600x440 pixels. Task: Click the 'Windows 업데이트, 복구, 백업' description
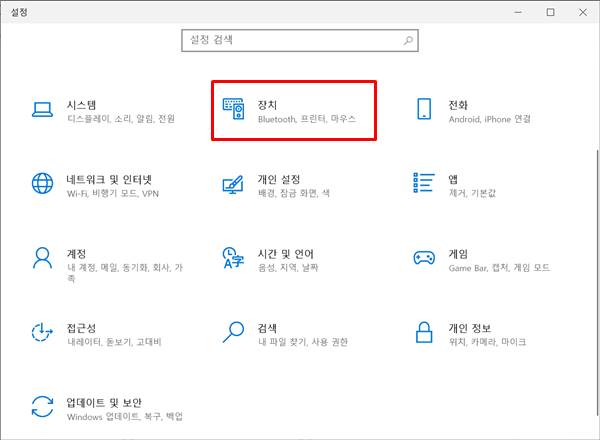(125, 417)
